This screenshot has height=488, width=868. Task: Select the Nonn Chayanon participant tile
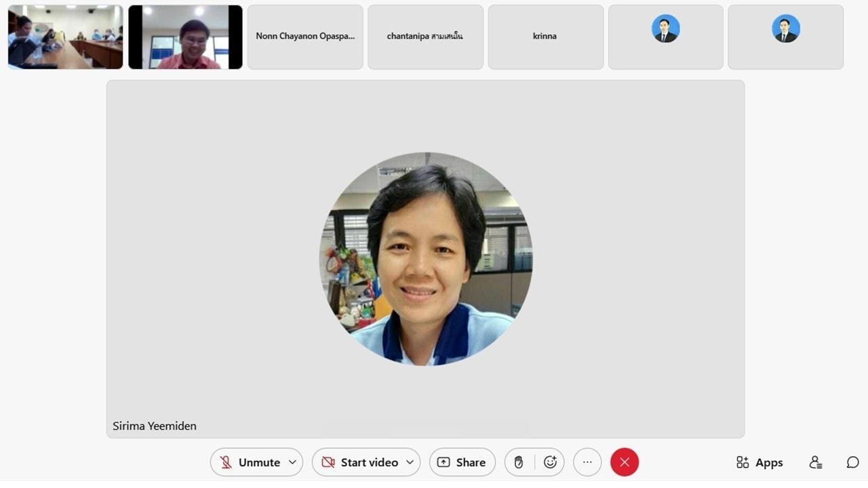point(305,37)
